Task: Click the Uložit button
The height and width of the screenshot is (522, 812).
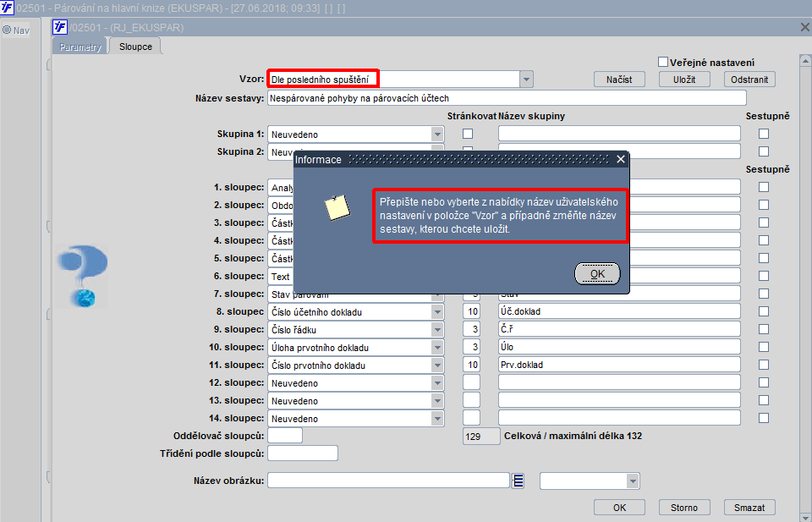Action: point(684,80)
